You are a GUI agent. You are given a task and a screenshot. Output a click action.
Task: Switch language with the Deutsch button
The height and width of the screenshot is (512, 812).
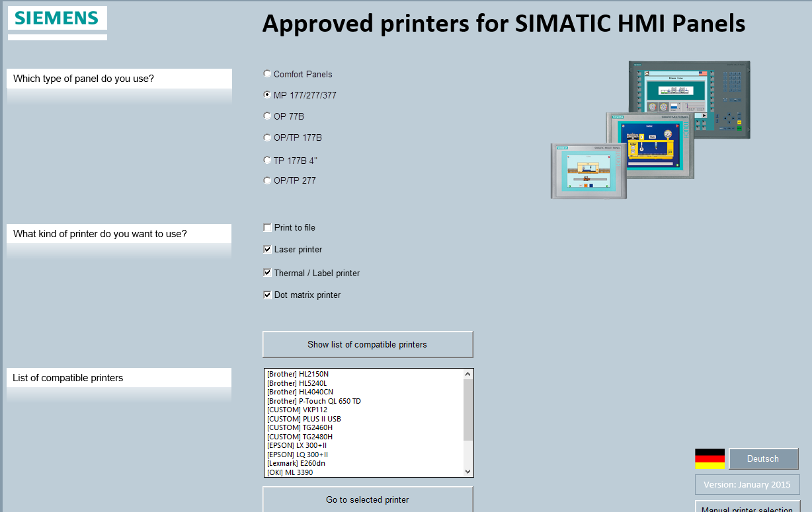tap(763, 458)
